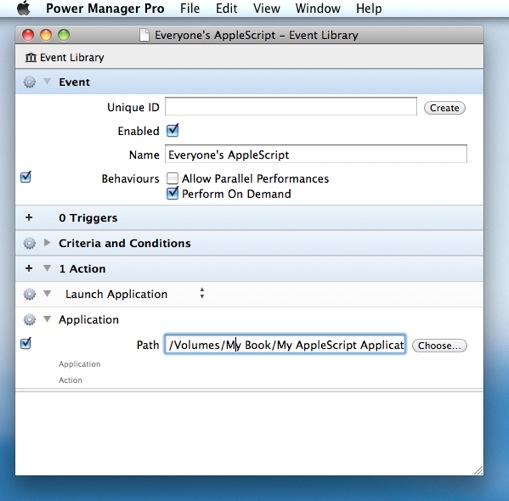This screenshot has height=501, width=509.
Task: Click into the Unique ID field
Action: pyautogui.click(x=291, y=107)
